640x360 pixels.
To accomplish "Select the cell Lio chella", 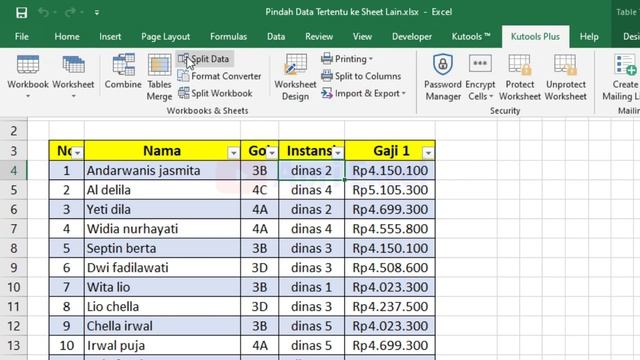I will click(162, 307).
